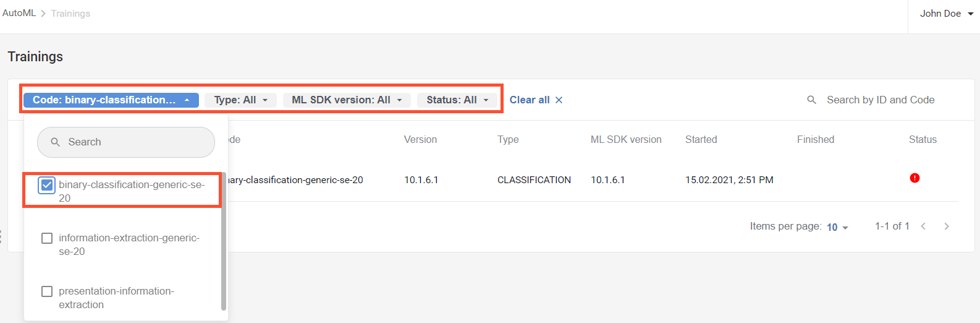
Task: Go to the previous page using the left chevron
Action: pos(923,226)
